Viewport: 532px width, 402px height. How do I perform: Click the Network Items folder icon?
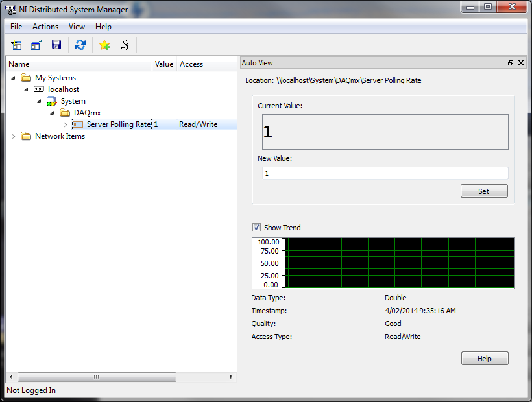pos(26,136)
